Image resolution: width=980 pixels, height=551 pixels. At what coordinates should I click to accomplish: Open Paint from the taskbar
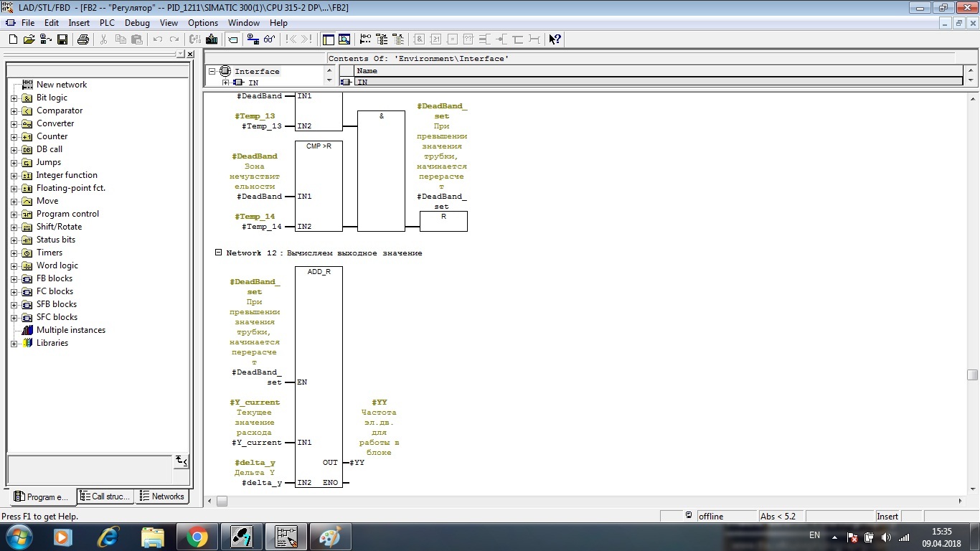click(x=331, y=537)
